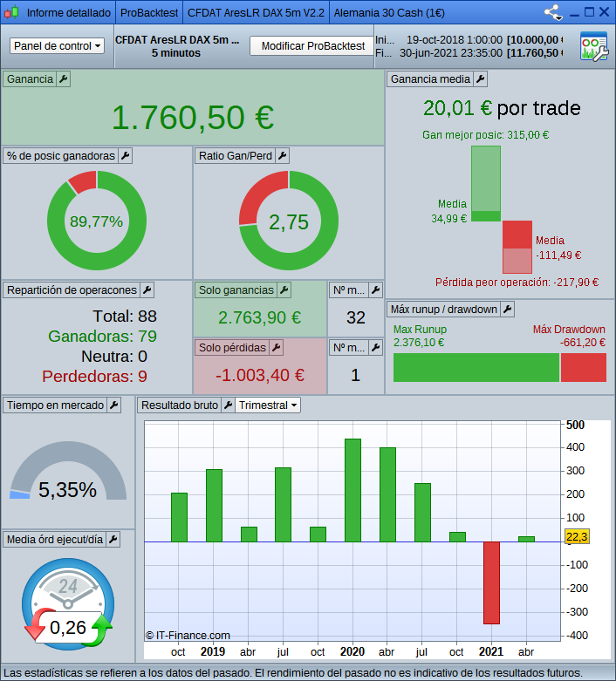Image resolution: width=616 pixels, height=681 pixels.
Task: Click the Gan mejor posic: 315,00 € text
Action: pos(486,135)
